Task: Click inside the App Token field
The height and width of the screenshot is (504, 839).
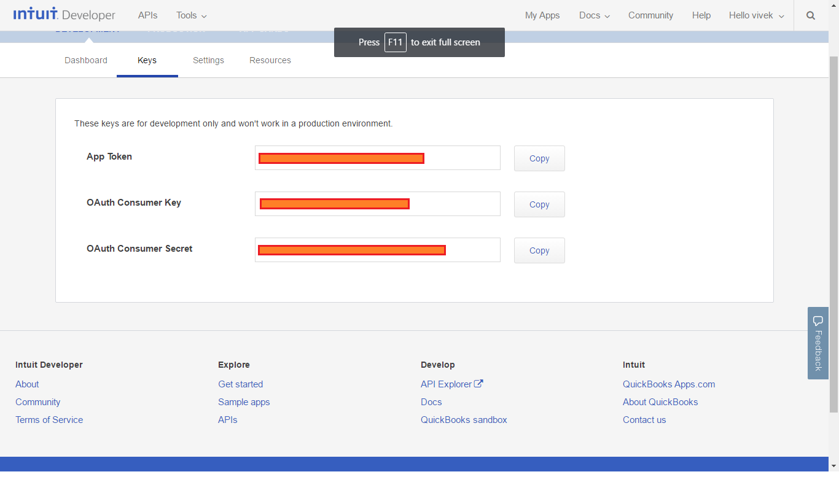Action: (378, 158)
